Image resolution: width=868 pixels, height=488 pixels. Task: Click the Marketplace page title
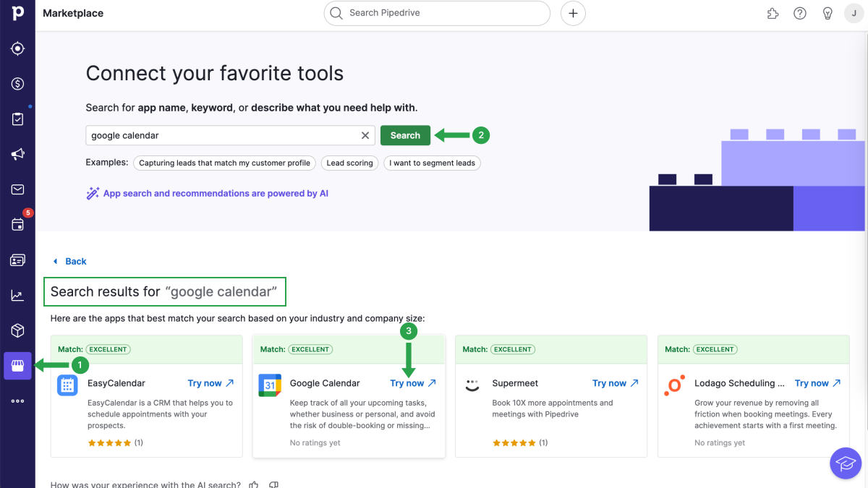pyautogui.click(x=73, y=13)
